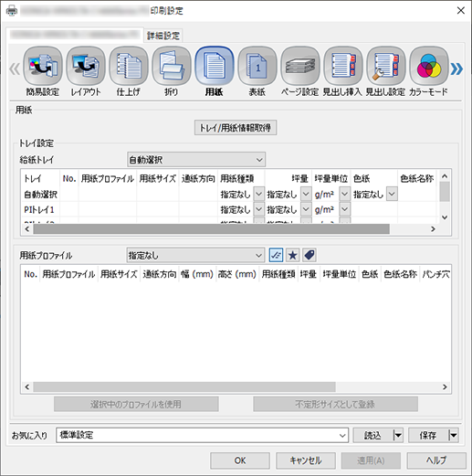Switch to the 詳細設定 tab
The height and width of the screenshot is (476, 472).
[x=163, y=36]
